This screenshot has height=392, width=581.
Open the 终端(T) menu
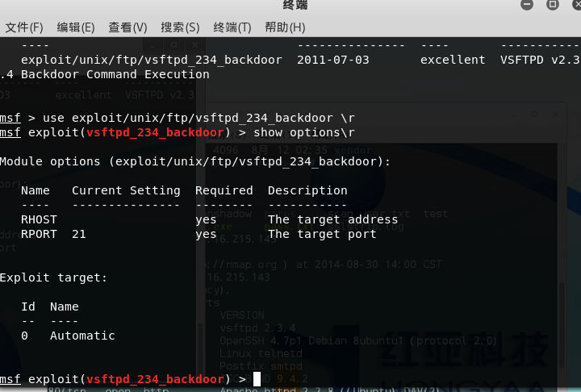(232, 27)
